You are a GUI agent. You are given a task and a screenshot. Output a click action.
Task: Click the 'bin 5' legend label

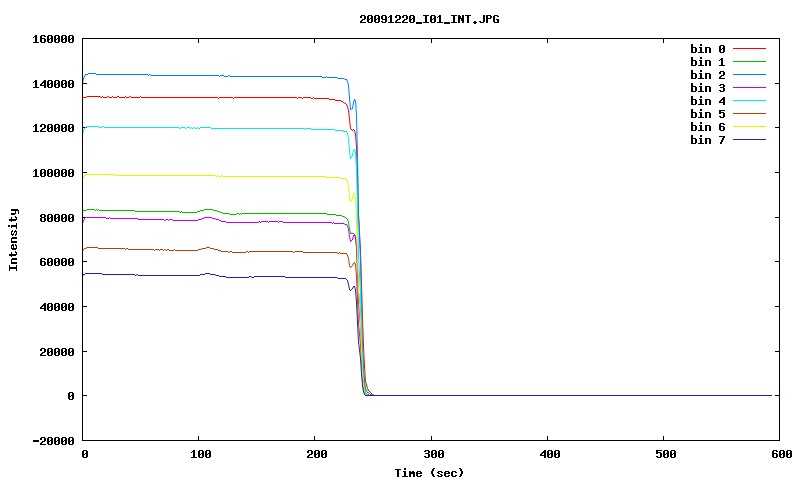[708, 114]
